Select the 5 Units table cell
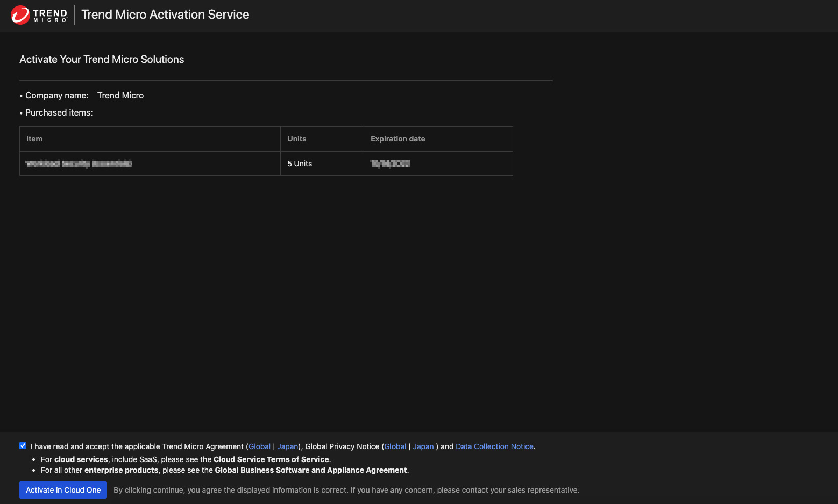Image resolution: width=838 pixels, height=504 pixels. 300,164
